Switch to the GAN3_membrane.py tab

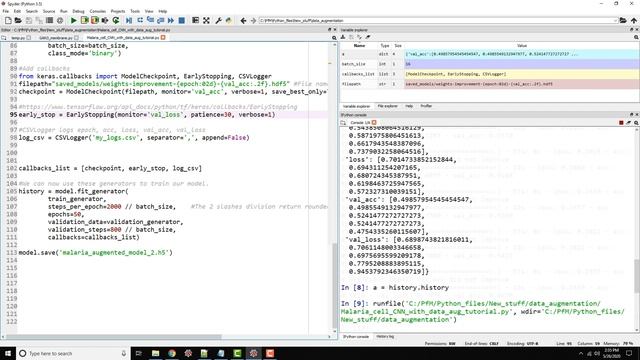click(56, 38)
